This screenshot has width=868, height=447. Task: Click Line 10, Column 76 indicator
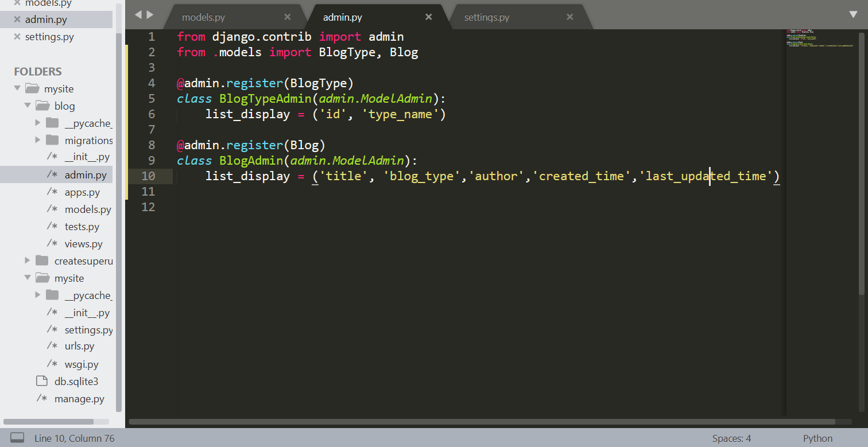[74, 438]
